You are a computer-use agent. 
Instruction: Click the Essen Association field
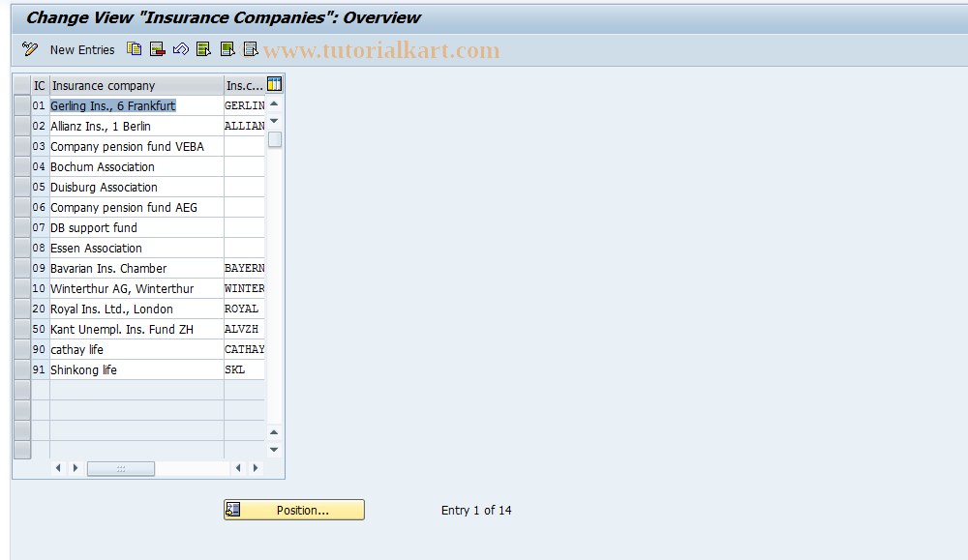[136, 248]
